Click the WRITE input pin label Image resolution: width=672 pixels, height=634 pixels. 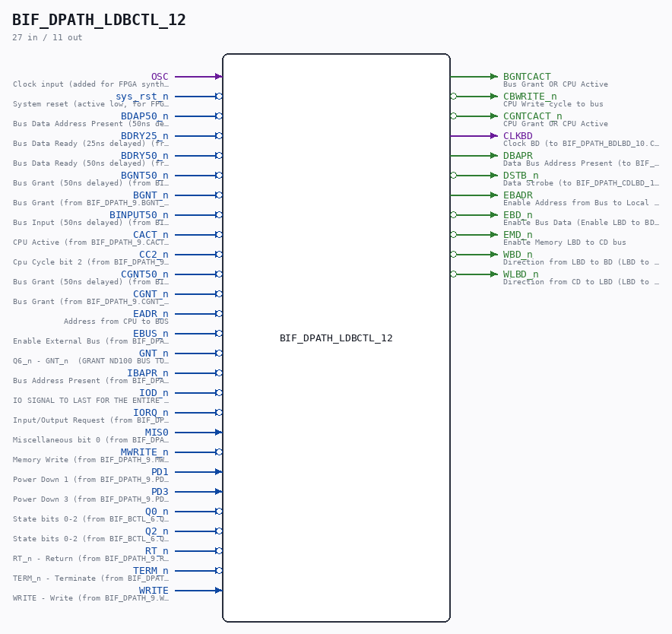click(154, 590)
